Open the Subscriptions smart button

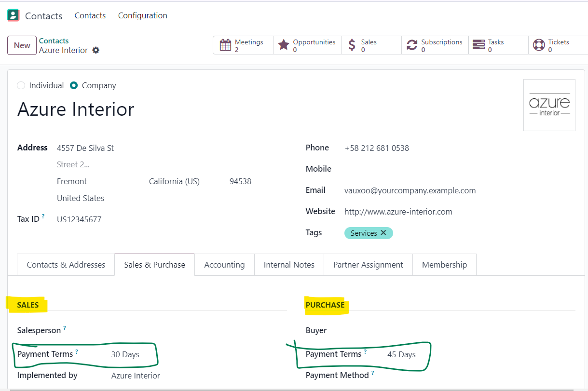[x=435, y=45]
